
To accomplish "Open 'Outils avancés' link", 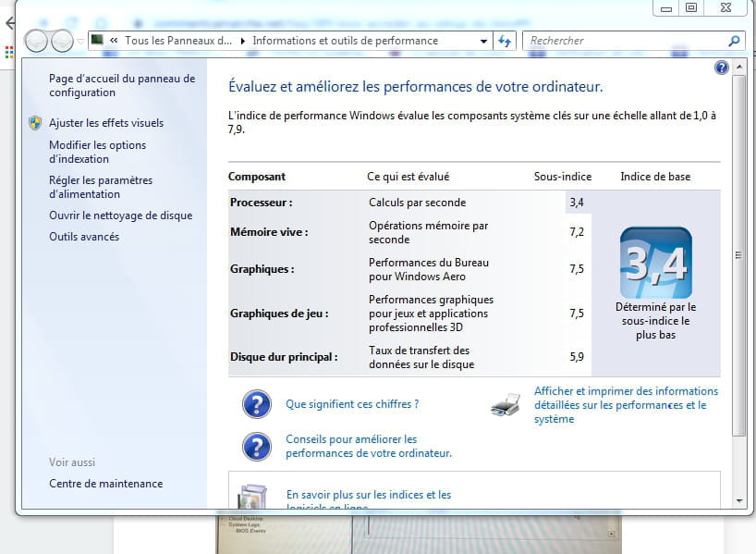I will pos(84,237).
